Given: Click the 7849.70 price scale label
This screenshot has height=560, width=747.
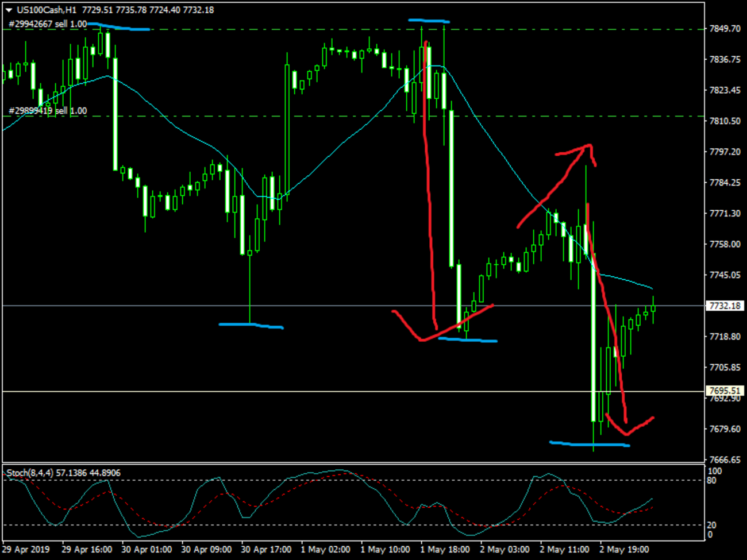Looking at the screenshot, I should 725,29.
